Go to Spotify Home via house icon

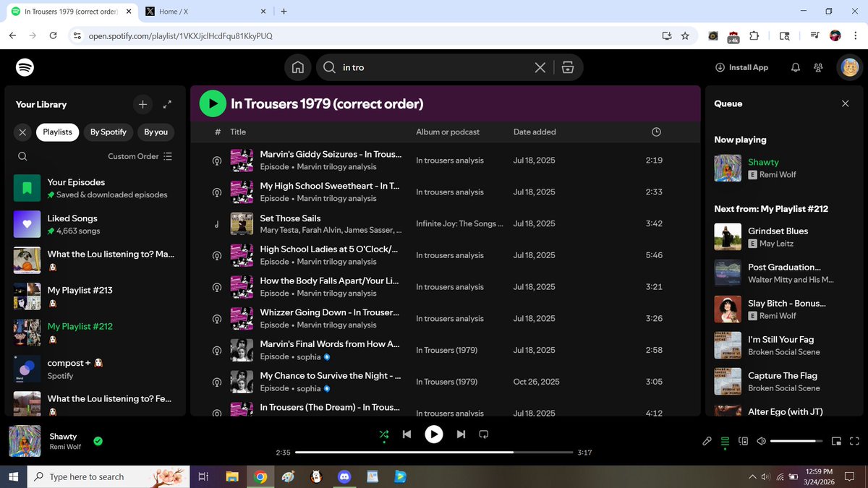pyautogui.click(x=297, y=67)
